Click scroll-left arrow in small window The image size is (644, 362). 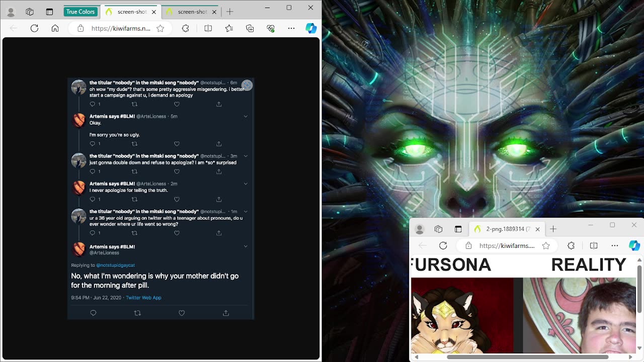pyautogui.click(x=416, y=357)
